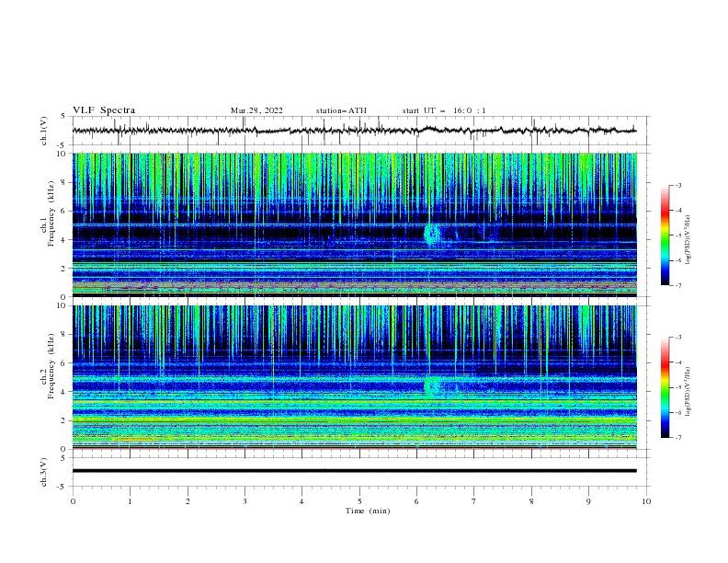Click time-axis tick label "4"

(x=301, y=501)
